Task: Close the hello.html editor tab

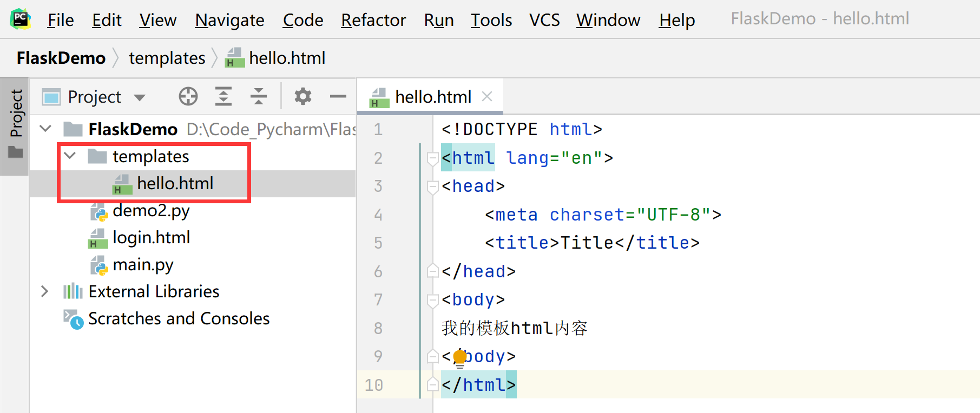Action: tap(487, 97)
